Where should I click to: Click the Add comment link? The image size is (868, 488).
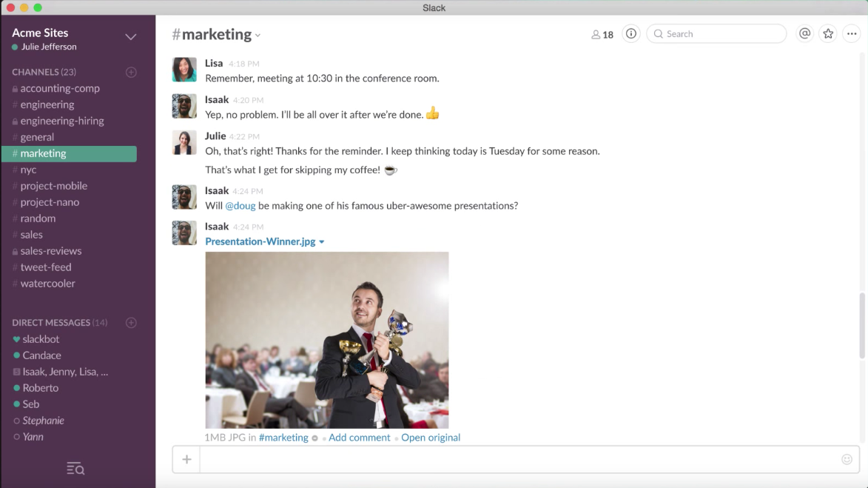pos(359,438)
